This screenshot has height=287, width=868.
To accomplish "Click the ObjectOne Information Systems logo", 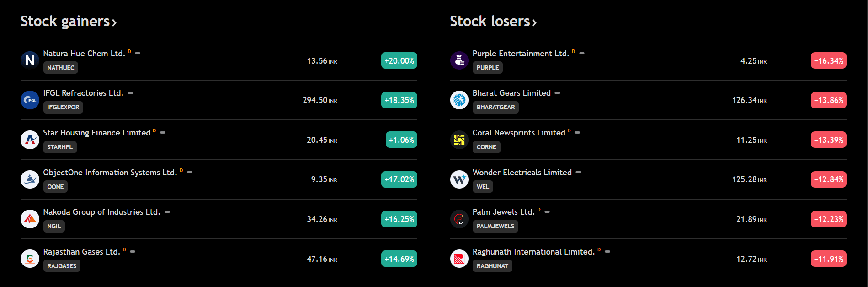I will point(30,179).
